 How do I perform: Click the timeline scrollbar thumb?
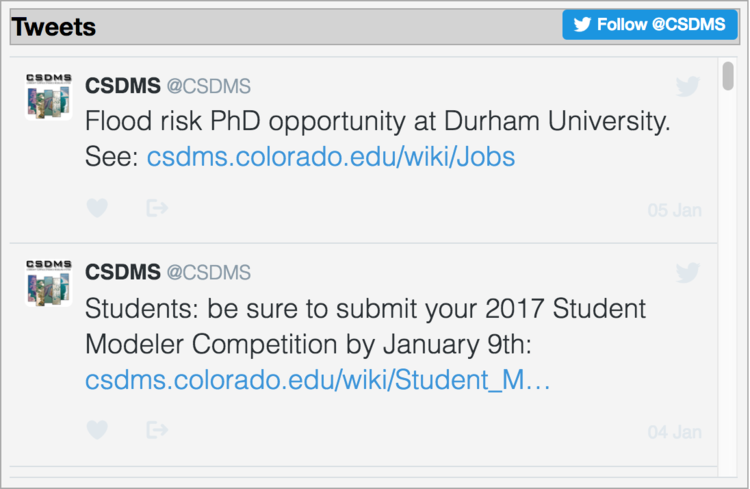728,75
